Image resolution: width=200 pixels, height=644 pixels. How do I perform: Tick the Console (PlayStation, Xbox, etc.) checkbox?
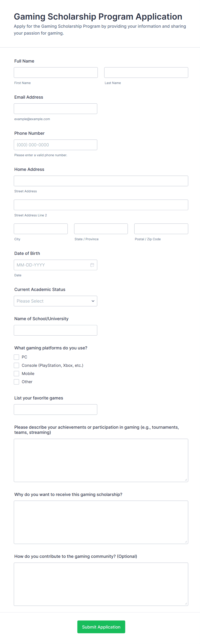(17, 365)
